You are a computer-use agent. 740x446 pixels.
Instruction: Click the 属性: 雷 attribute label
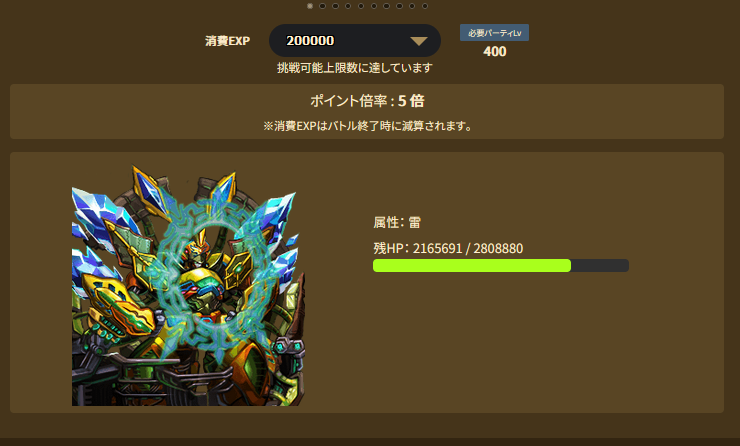pyautogui.click(x=397, y=222)
